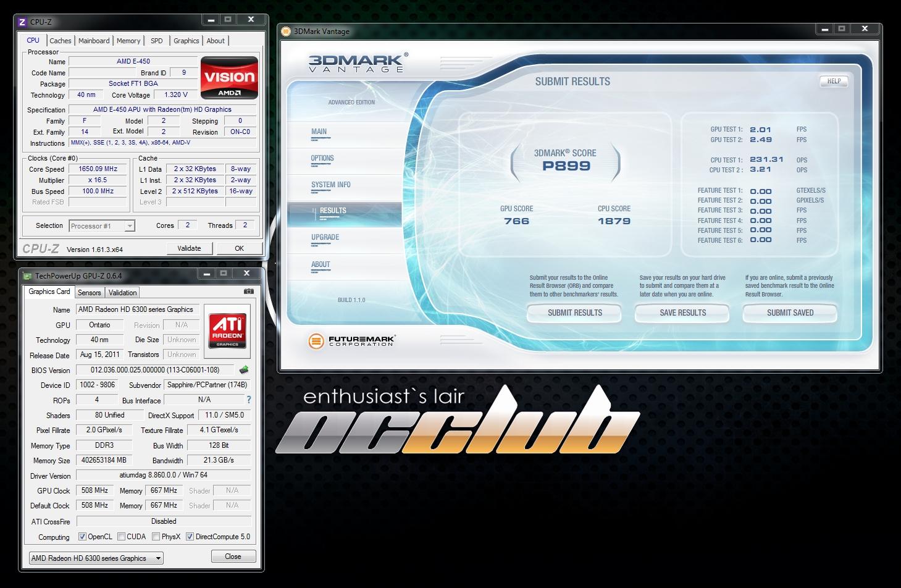Click the P899 3DMark score
This screenshot has width=901, height=588.
click(x=566, y=166)
